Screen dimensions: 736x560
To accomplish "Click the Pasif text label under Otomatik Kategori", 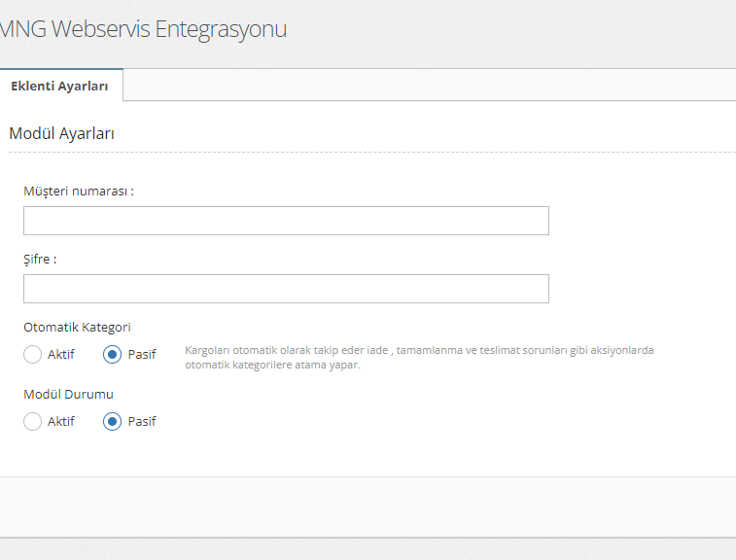I will pyautogui.click(x=142, y=355).
